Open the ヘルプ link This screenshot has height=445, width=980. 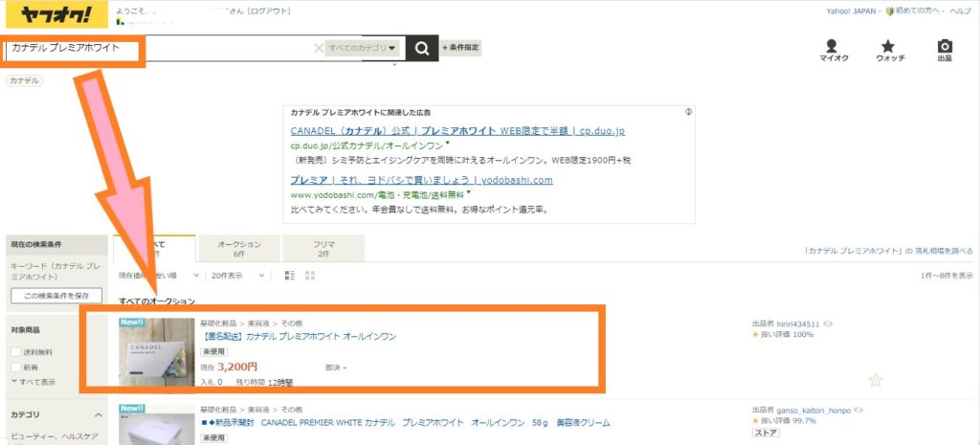pyautogui.click(x=961, y=11)
